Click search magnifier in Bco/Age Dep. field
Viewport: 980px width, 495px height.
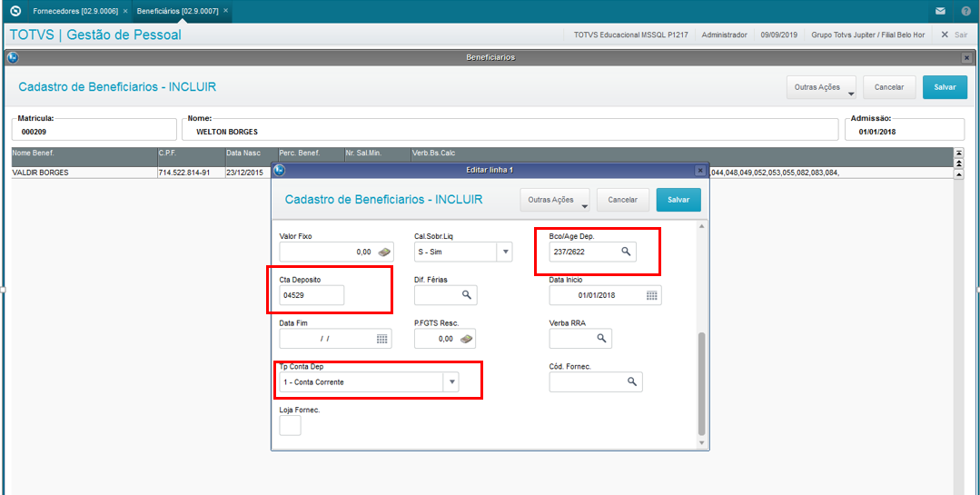point(626,252)
